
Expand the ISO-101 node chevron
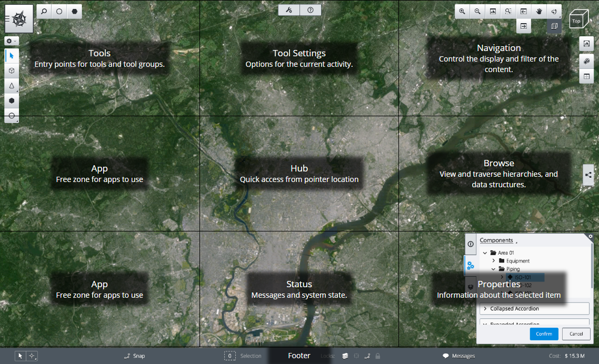(x=502, y=277)
